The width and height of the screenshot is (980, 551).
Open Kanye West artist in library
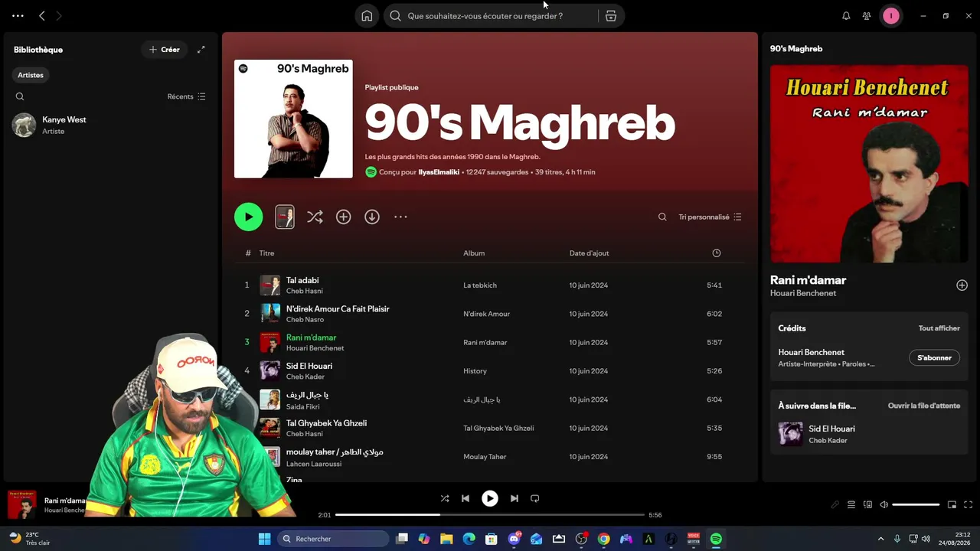coord(110,125)
